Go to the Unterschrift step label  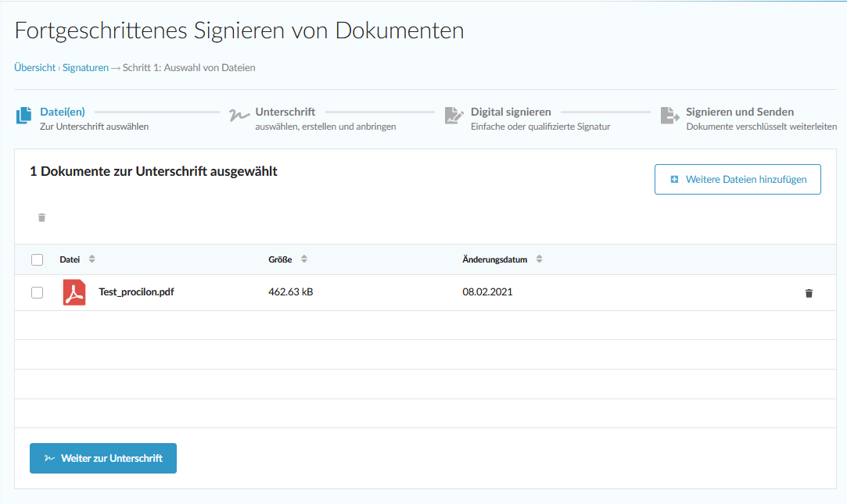(x=285, y=112)
